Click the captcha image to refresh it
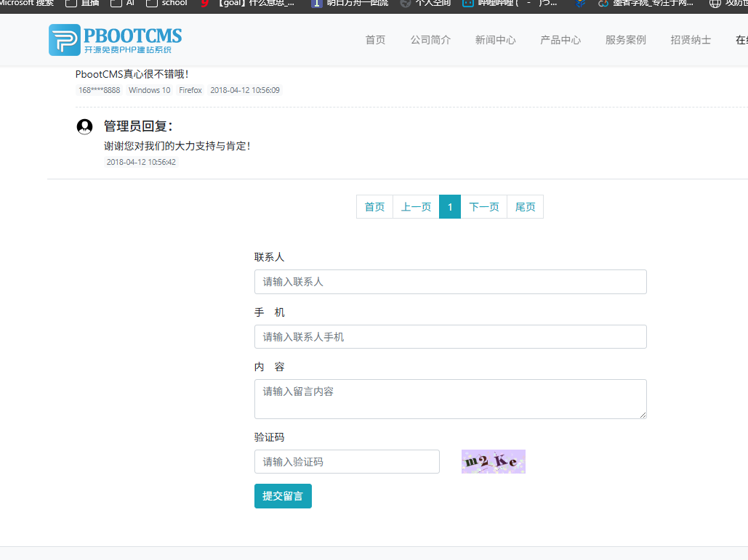The width and height of the screenshot is (748, 560). tap(493, 461)
